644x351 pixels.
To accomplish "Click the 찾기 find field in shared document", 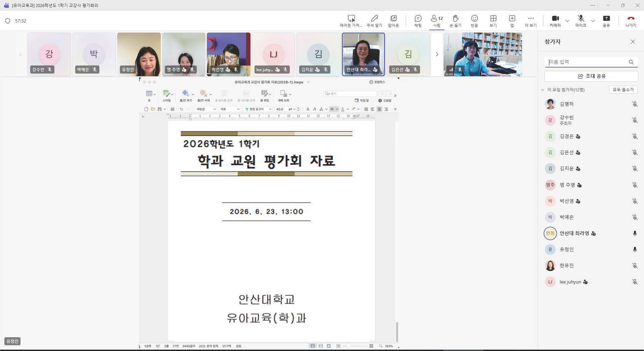I will tap(350, 94).
